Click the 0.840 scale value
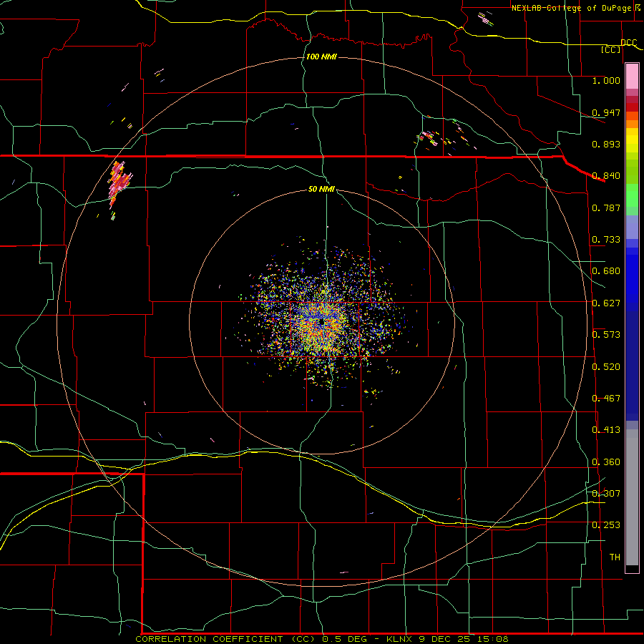Viewport: 644px width, 644px height. pyautogui.click(x=606, y=176)
